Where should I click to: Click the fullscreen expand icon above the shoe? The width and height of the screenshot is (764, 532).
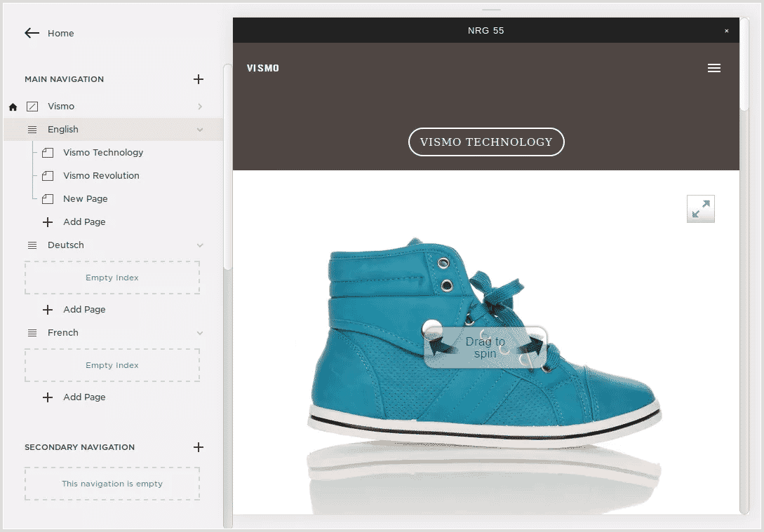click(700, 209)
